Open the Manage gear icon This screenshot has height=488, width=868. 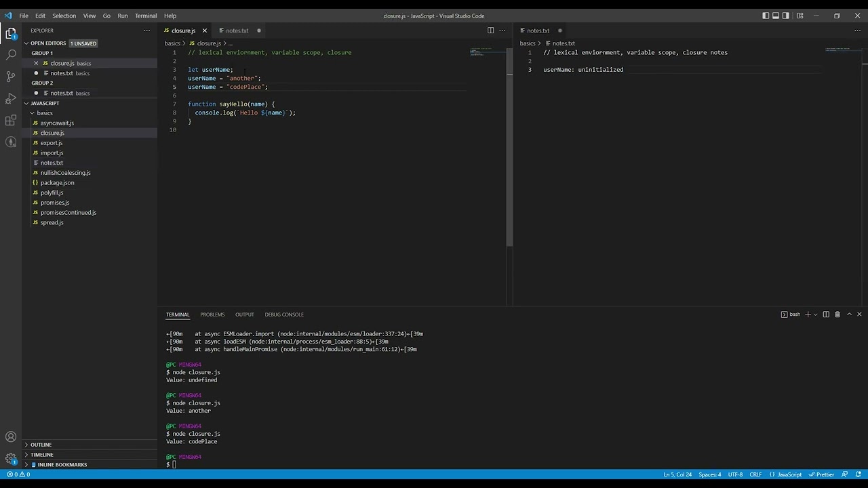11,459
